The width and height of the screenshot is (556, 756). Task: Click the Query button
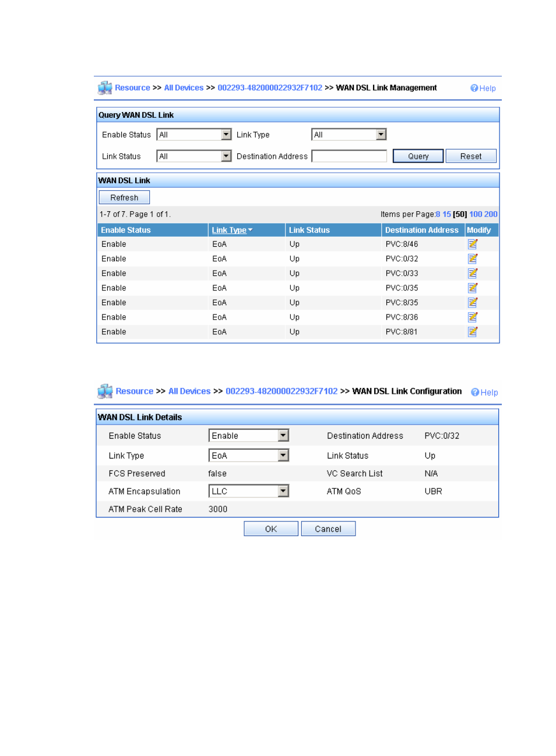pyautogui.click(x=418, y=156)
